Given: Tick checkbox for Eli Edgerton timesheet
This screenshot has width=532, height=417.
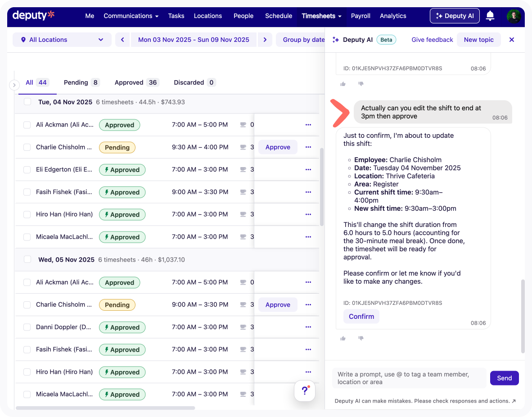Looking at the screenshot, I should pyautogui.click(x=27, y=170).
